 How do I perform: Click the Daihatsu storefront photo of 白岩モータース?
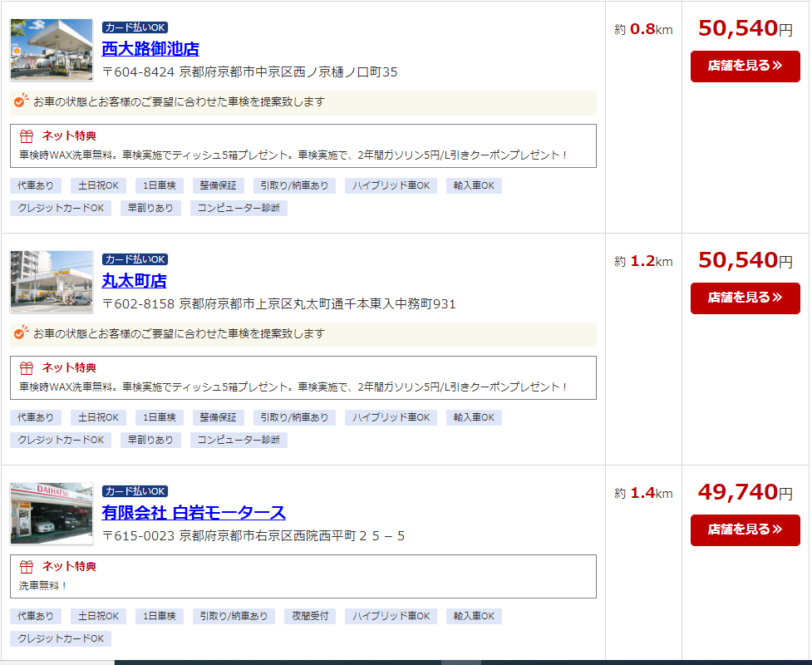coord(52,514)
